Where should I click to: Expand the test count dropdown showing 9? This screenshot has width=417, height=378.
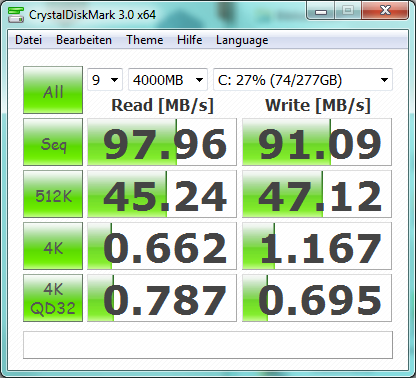[105, 80]
